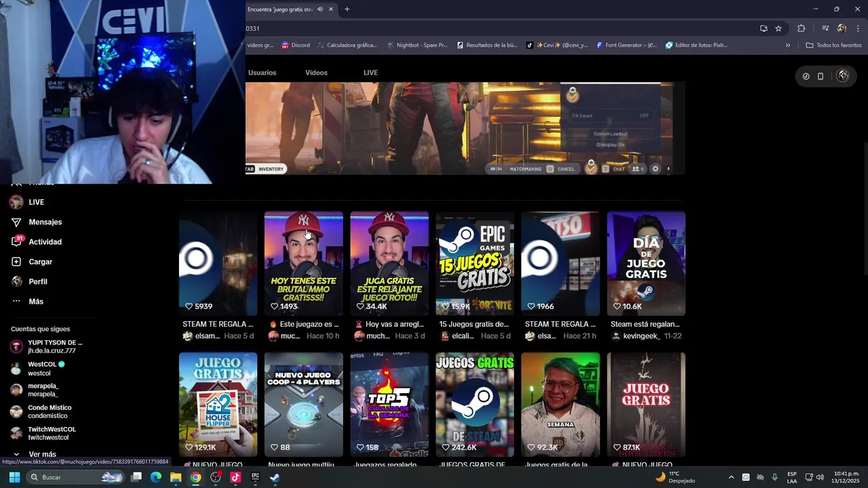
Task: Open the Todos los favoritos folder
Action: (x=833, y=45)
